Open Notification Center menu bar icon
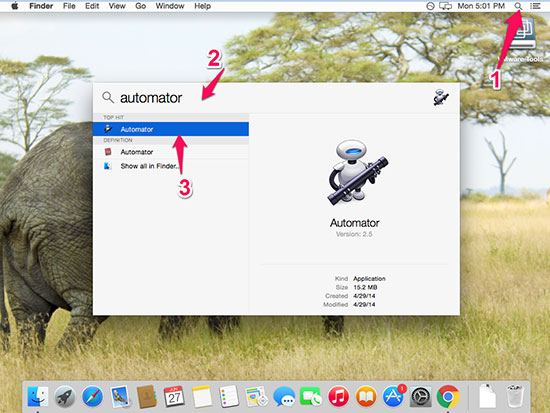Image resolution: width=550 pixels, height=413 pixels. [535, 6]
